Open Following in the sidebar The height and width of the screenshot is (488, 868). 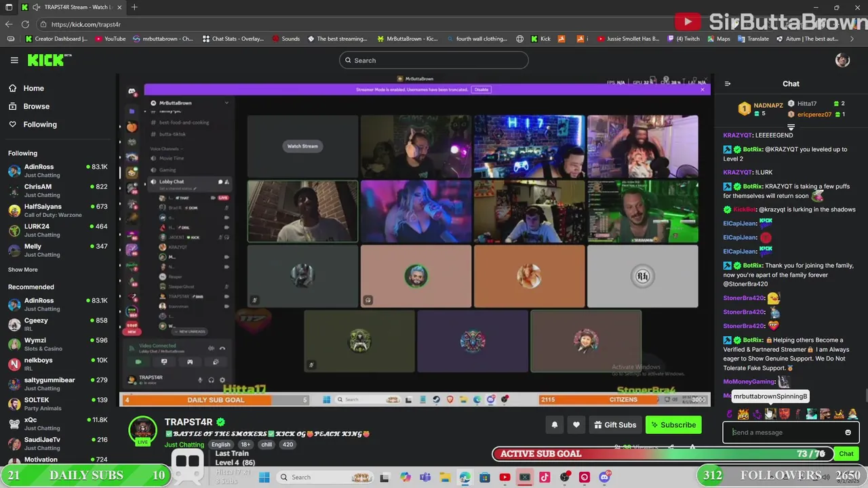33,125
